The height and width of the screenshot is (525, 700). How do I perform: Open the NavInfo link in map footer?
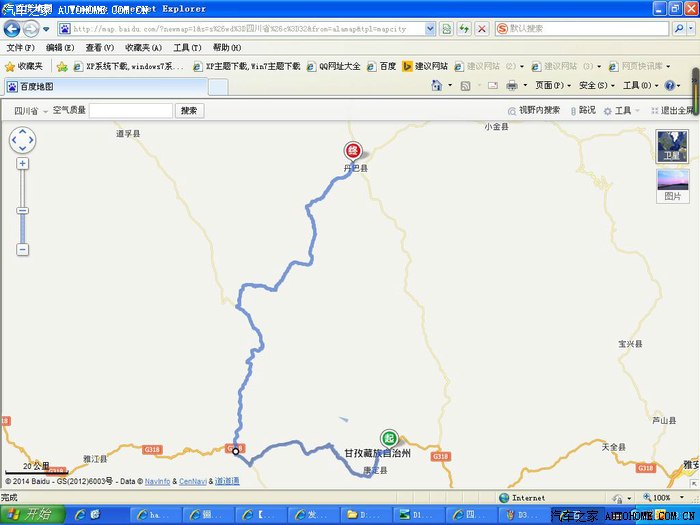coord(157,482)
